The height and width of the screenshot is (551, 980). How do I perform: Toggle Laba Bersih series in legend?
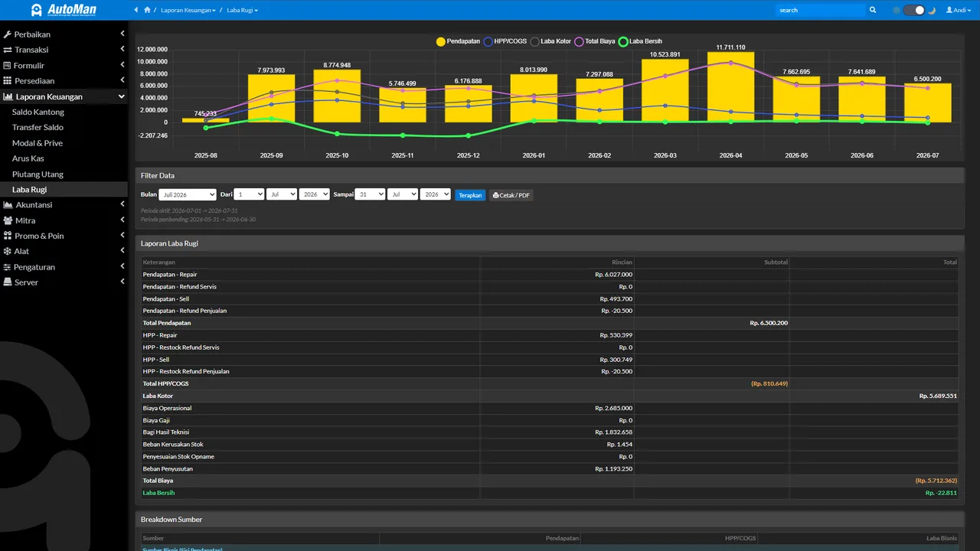pos(640,41)
